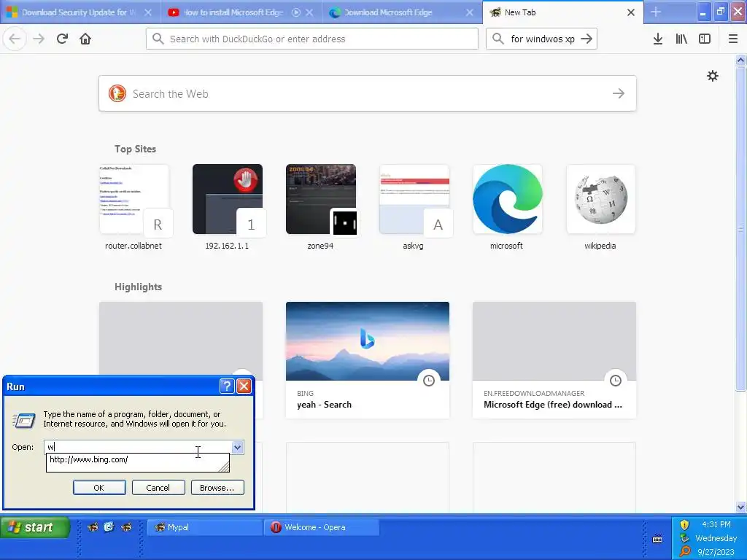Viewport: 747px width, 560px height.
Task: Click OK in the Run dialog
Action: pos(99,488)
